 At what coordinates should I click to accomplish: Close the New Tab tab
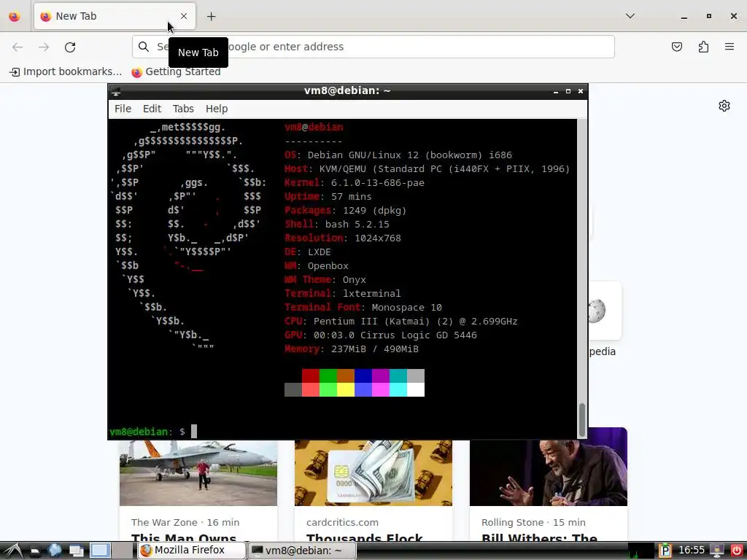coord(184,16)
